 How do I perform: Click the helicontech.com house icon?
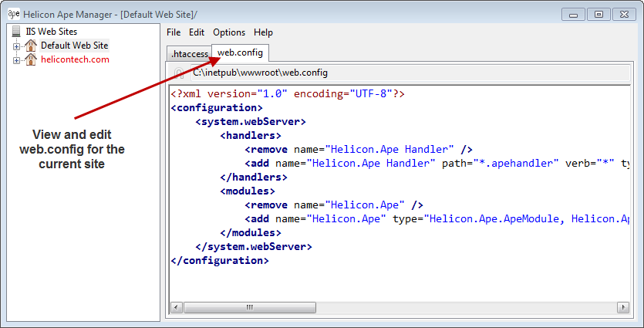(x=31, y=59)
